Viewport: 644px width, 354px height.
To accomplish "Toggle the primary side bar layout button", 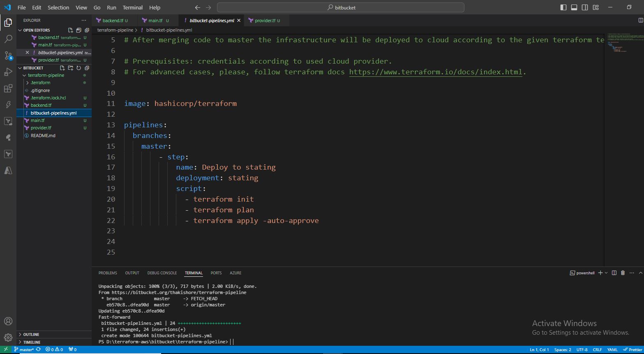I will pos(563,7).
